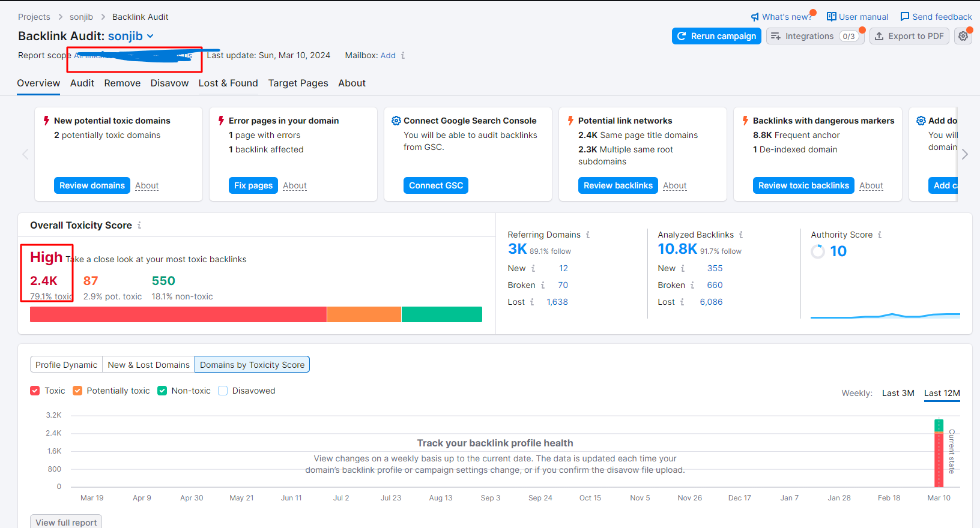The height and width of the screenshot is (528, 980).
Task: Click info icon next to Overall Toxicity Score
Action: pyautogui.click(x=139, y=226)
